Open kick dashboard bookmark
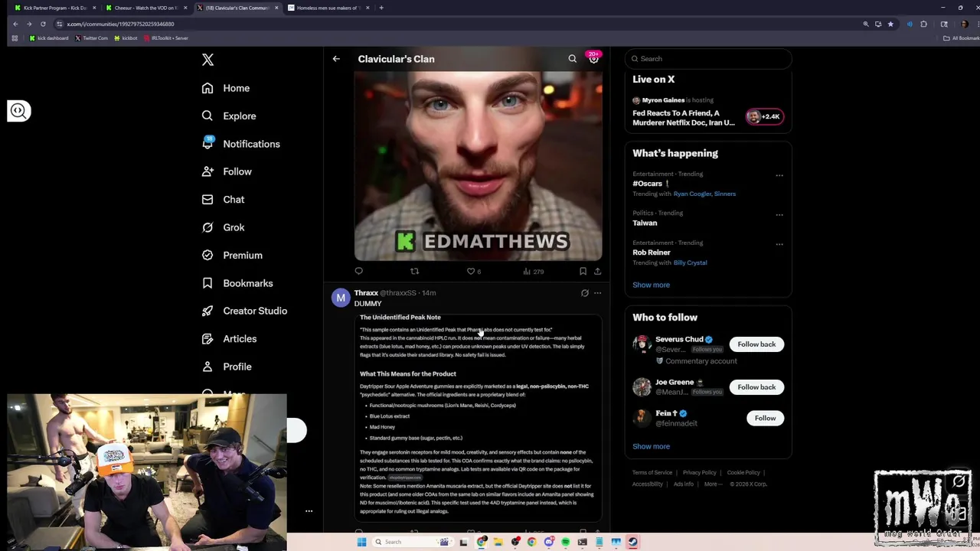Image resolution: width=980 pixels, height=551 pixels. 49,38
